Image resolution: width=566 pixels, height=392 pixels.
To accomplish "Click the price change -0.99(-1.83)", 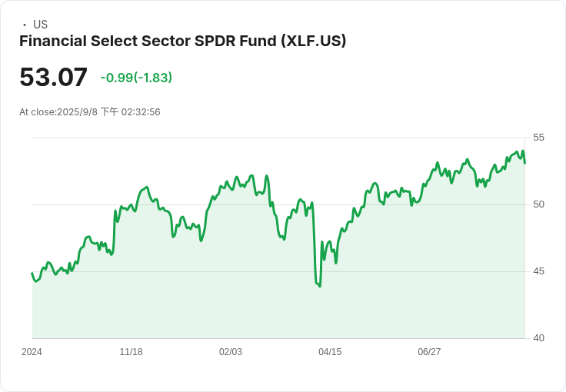I will [x=136, y=78].
